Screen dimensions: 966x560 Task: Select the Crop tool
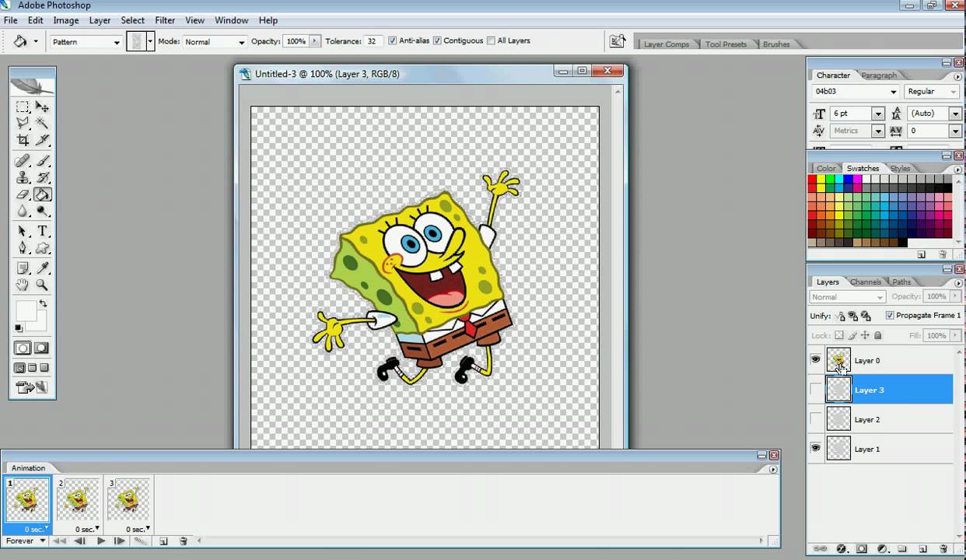23,140
